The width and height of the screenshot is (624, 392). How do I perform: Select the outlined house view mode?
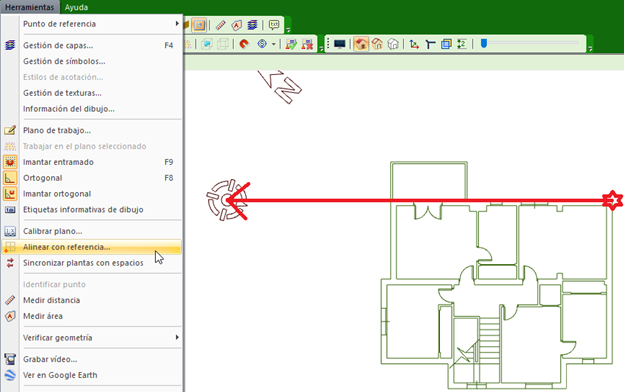[377, 44]
